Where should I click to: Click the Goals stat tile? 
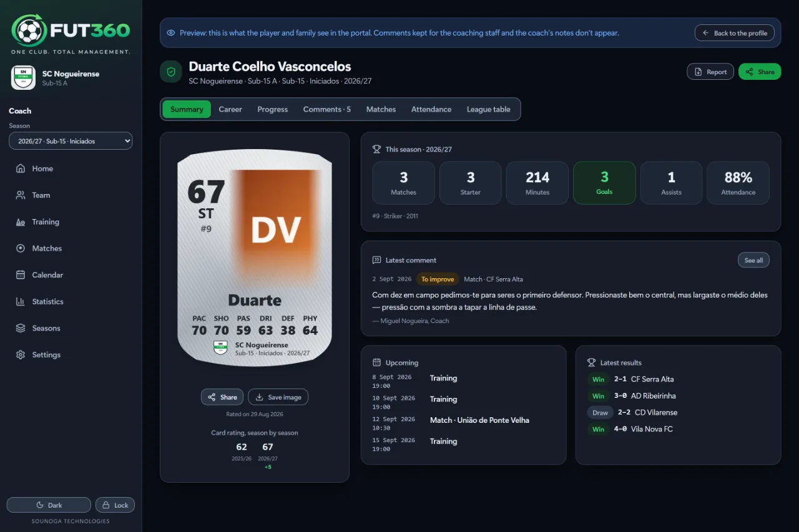click(604, 183)
